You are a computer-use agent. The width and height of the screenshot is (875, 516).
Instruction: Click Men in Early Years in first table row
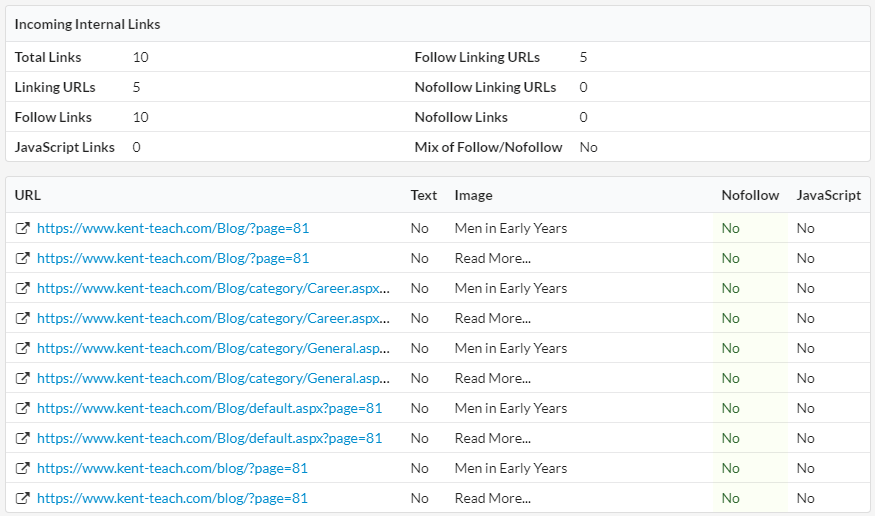tap(511, 228)
